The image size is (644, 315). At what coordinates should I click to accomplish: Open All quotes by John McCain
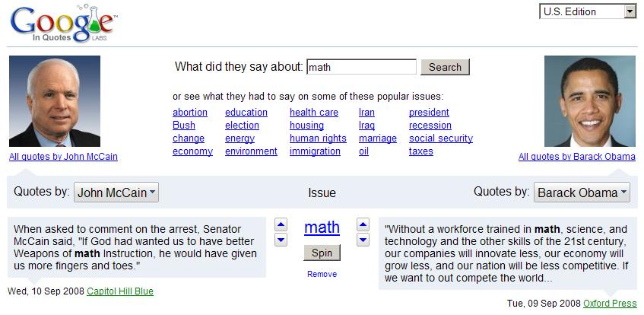63,157
